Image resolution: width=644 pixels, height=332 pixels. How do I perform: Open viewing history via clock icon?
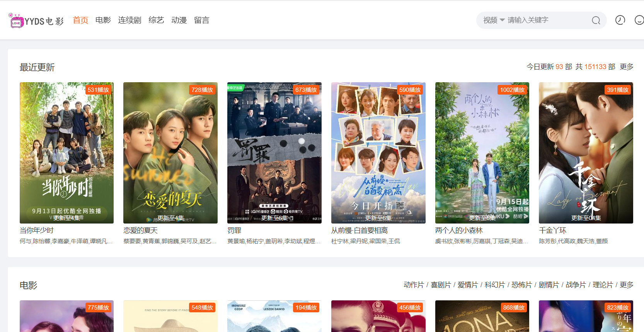[x=620, y=20]
